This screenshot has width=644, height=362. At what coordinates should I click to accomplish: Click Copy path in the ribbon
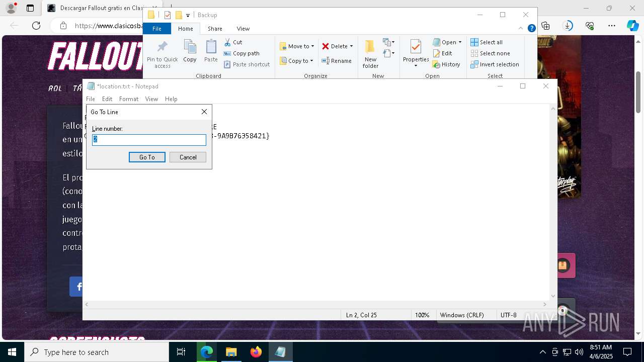(242, 53)
